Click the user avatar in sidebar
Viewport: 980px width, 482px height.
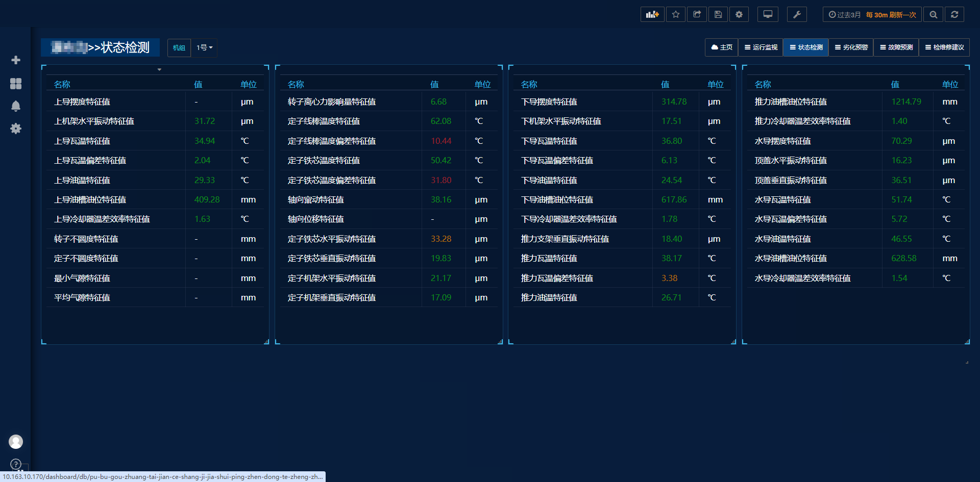[x=16, y=442]
